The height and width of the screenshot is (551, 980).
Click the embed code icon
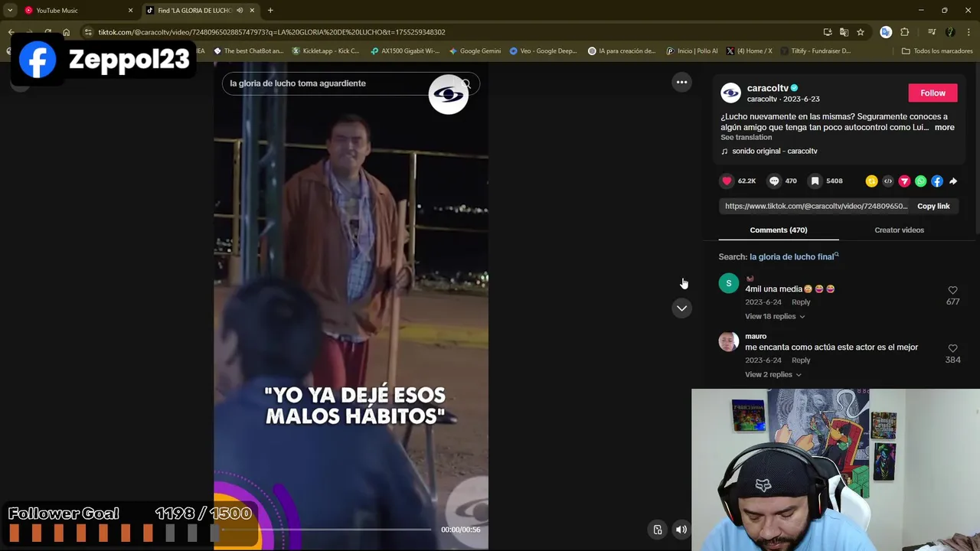coord(888,181)
